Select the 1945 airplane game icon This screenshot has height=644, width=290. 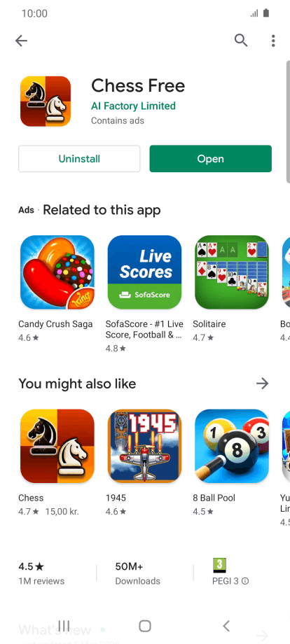pos(144,446)
